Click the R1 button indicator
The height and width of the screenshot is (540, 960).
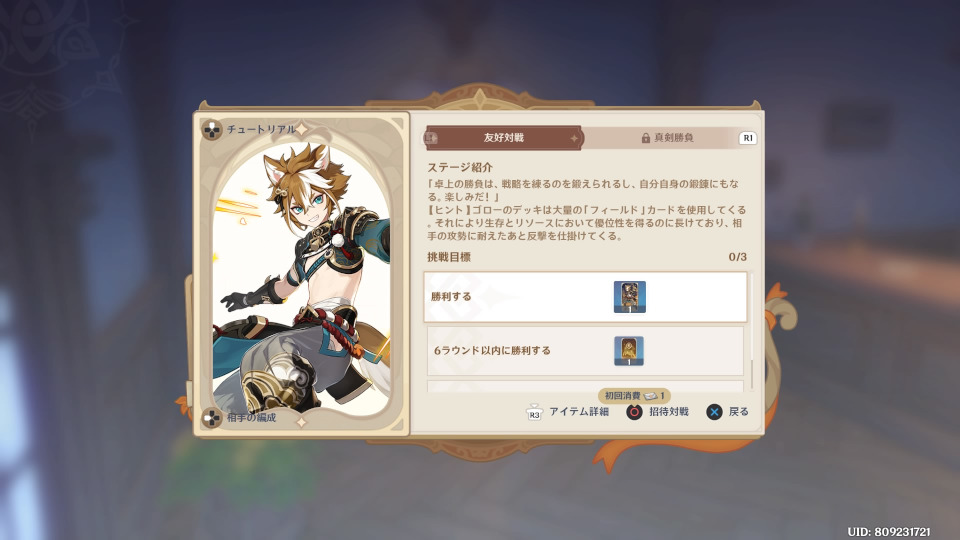[748, 138]
